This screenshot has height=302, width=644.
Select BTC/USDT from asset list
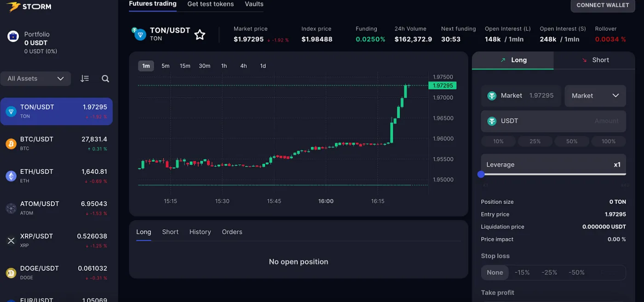(x=56, y=143)
